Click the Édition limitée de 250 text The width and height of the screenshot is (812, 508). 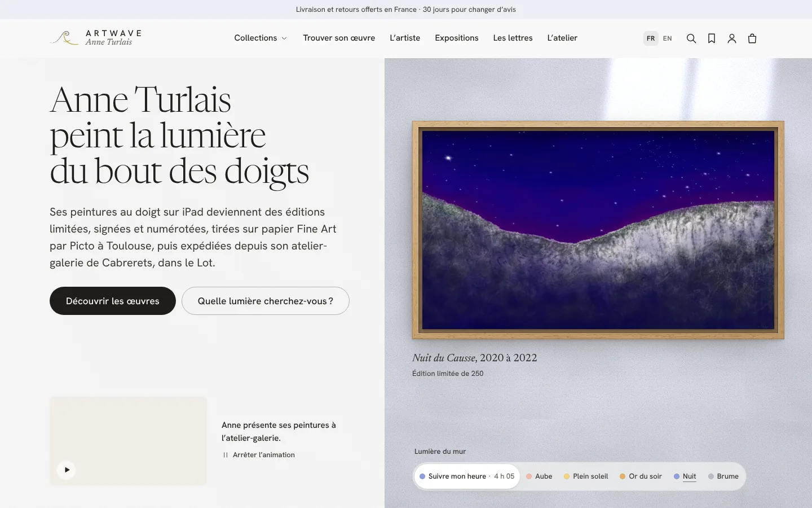pos(448,374)
